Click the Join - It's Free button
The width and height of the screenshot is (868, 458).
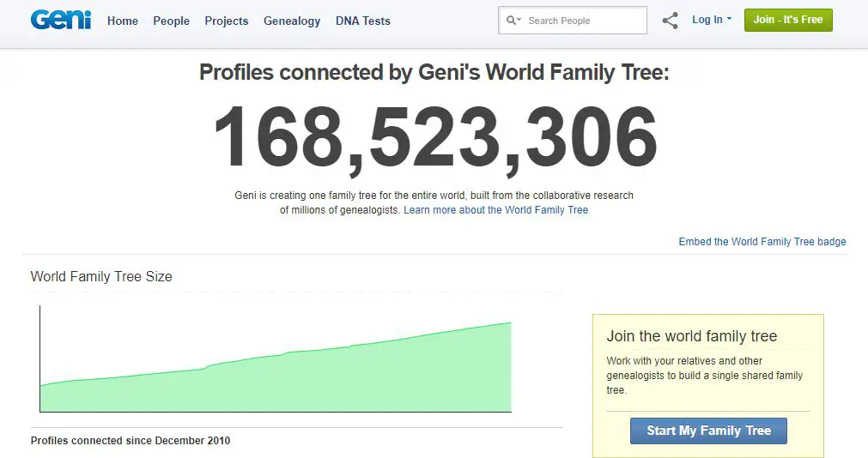(x=788, y=20)
